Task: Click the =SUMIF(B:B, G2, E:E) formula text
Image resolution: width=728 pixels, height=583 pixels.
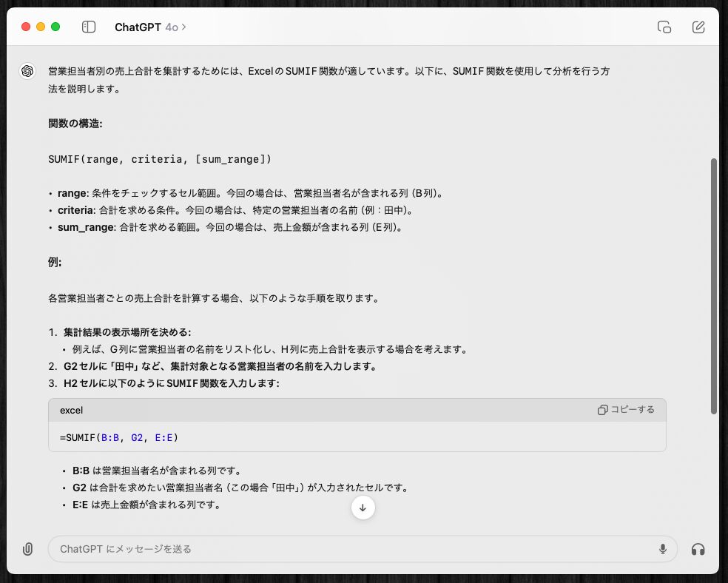Action: 119,437
